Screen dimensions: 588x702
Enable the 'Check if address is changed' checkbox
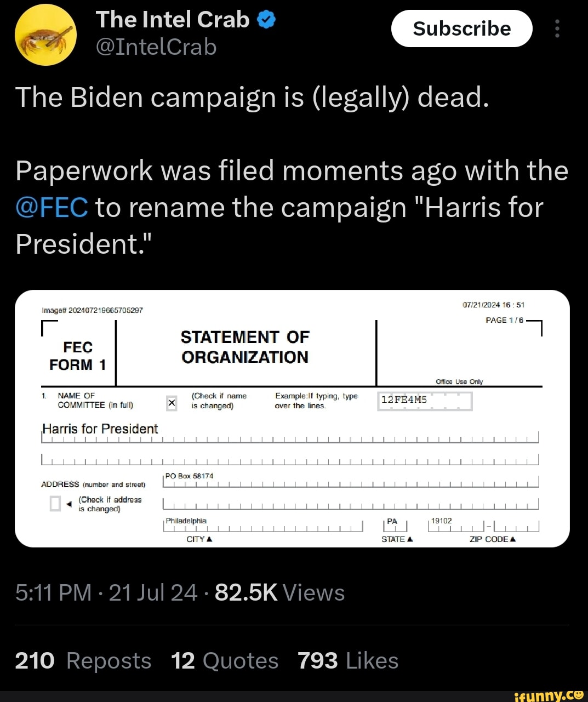(x=55, y=503)
